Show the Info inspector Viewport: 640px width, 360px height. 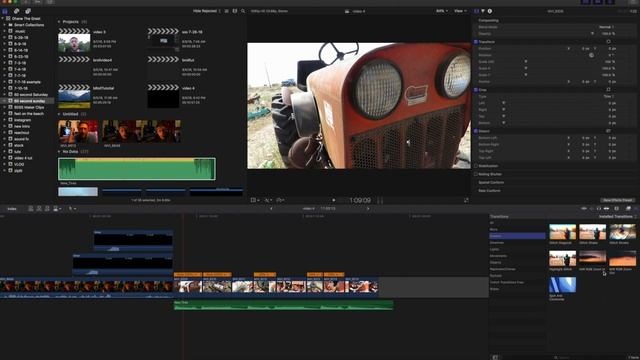pos(490,11)
